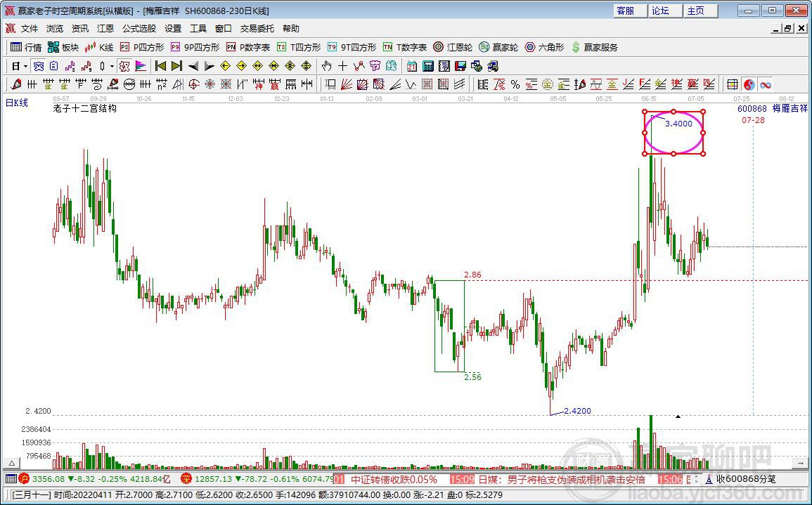This screenshot has height=505, width=812.
Task: Jump to last bar icon
Action: (x=176, y=66)
